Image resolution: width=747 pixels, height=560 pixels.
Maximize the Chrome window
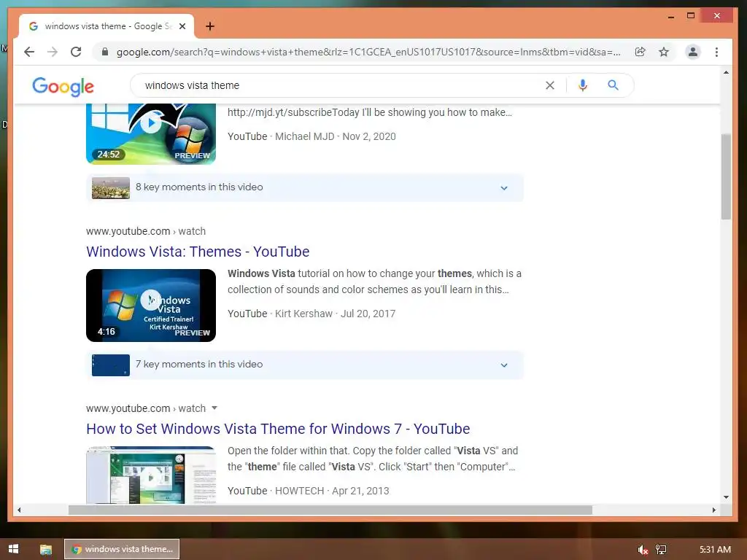(x=691, y=16)
